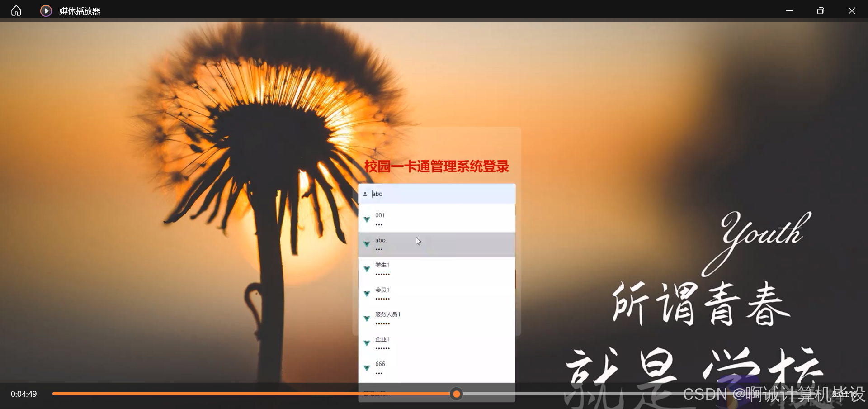
Task: Click the username input field containing abo
Action: pos(437,194)
